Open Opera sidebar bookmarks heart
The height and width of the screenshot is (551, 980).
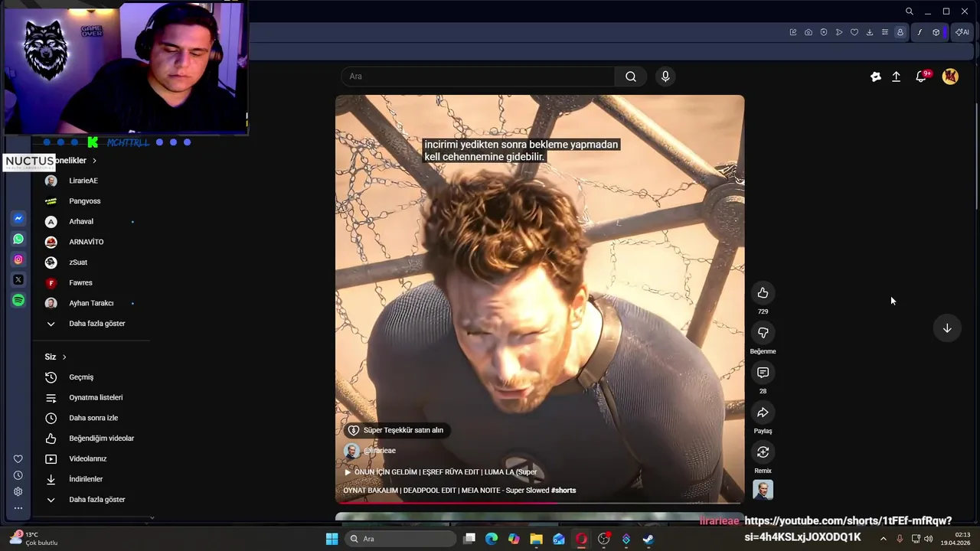[x=18, y=459]
